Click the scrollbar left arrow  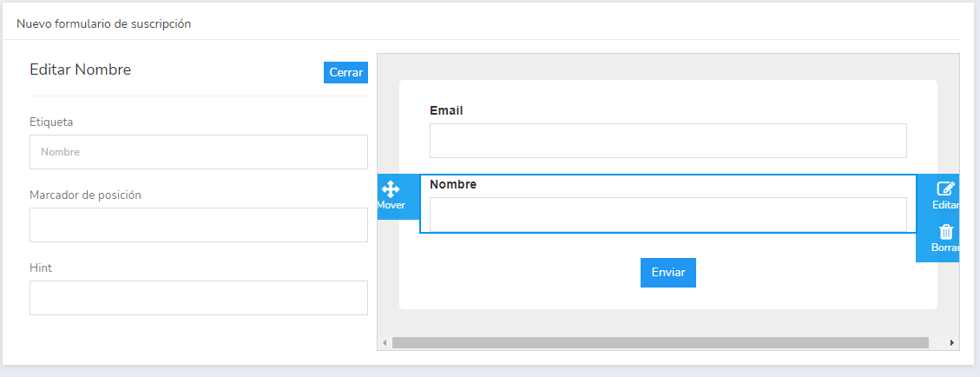[x=385, y=342]
